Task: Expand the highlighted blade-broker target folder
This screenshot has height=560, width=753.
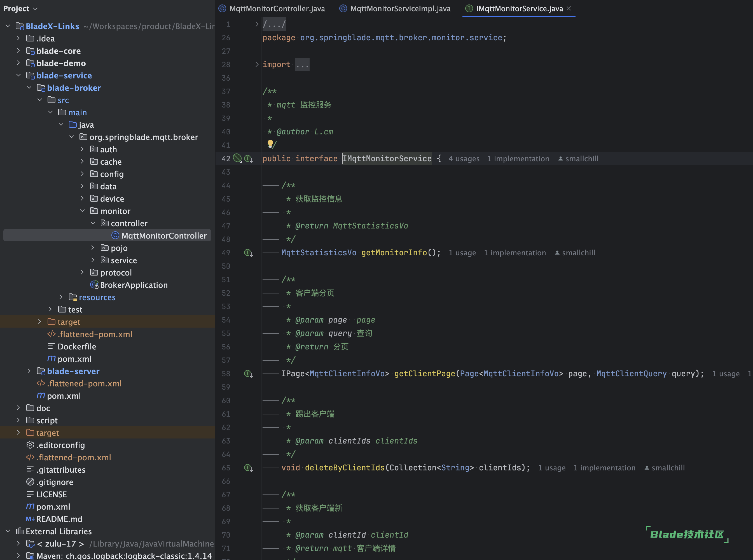Action: 40,322
